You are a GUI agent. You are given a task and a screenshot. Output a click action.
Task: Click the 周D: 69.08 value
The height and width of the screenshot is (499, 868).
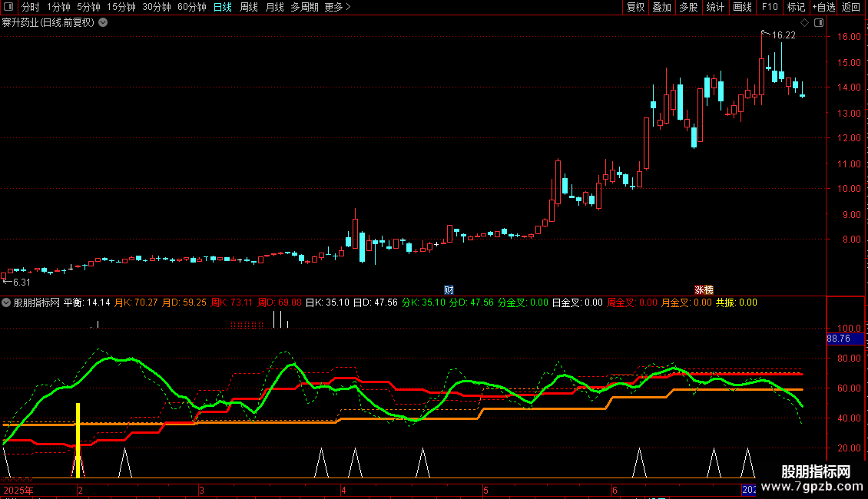click(280, 302)
